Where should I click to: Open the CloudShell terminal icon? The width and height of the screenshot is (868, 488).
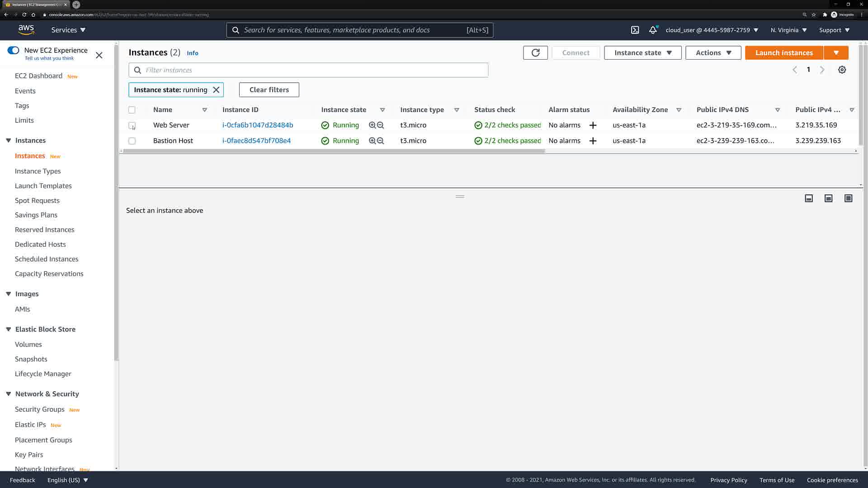coord(635,30)
